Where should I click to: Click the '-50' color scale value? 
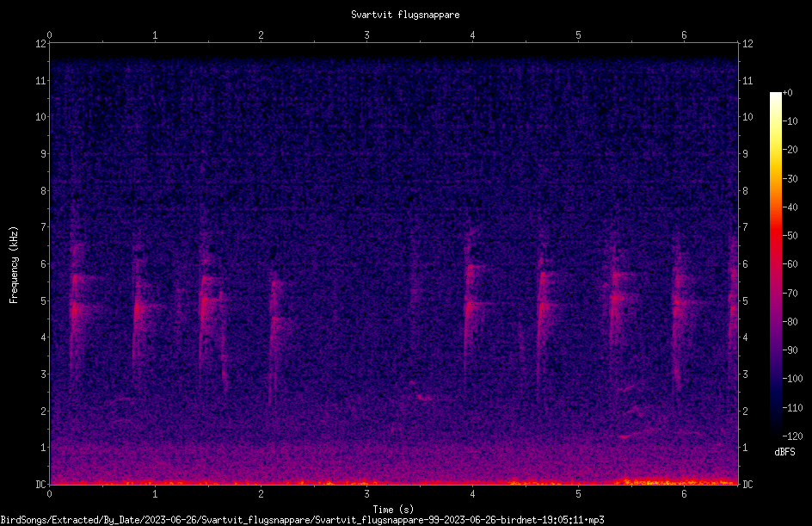(790, 235)
